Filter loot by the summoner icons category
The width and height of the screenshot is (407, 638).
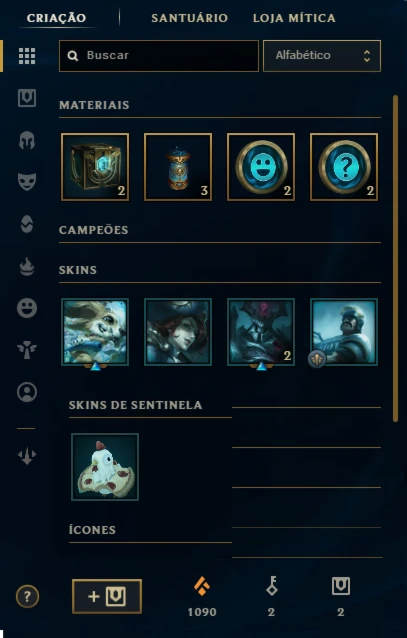[27, 392]
